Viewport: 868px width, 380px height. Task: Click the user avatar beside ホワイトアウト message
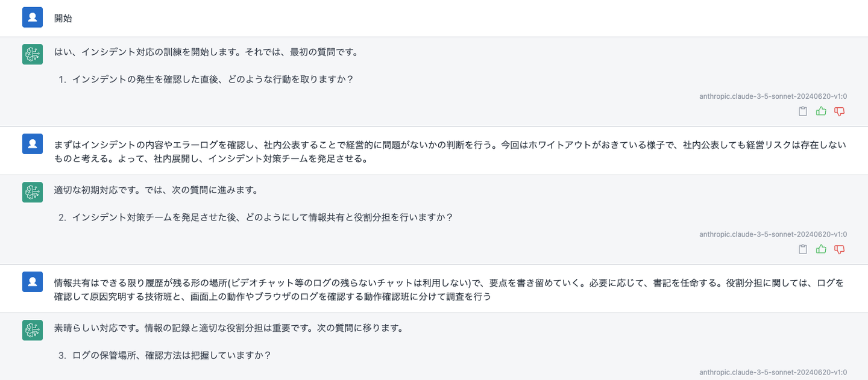coord(33,143)
